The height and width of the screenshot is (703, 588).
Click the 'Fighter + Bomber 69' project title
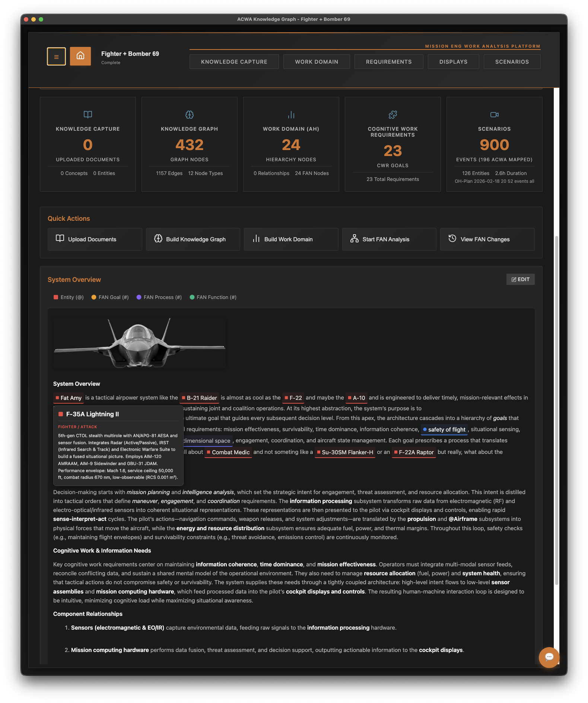pyautogui.click(x=130, y=54)
